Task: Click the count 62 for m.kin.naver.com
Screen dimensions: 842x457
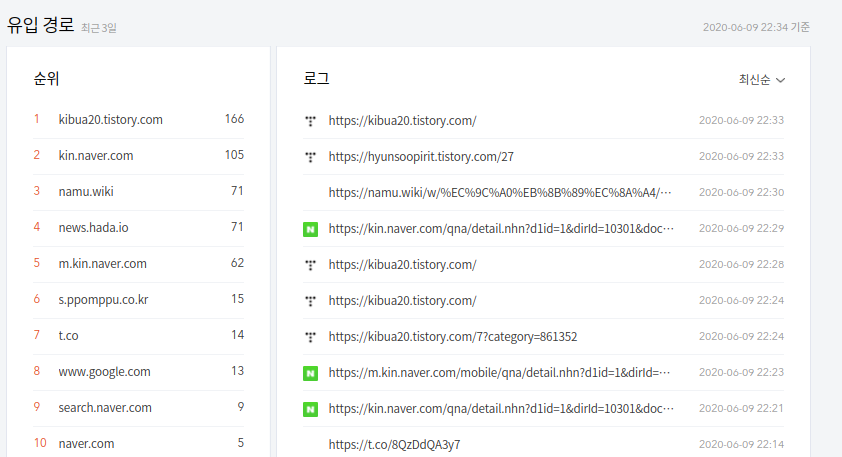Action: point(237,263)
